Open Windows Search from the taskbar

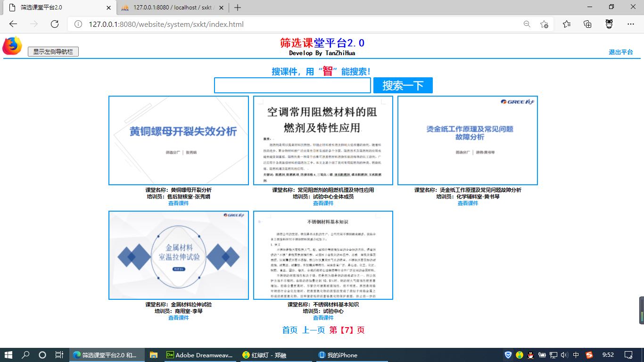(25, 355)
